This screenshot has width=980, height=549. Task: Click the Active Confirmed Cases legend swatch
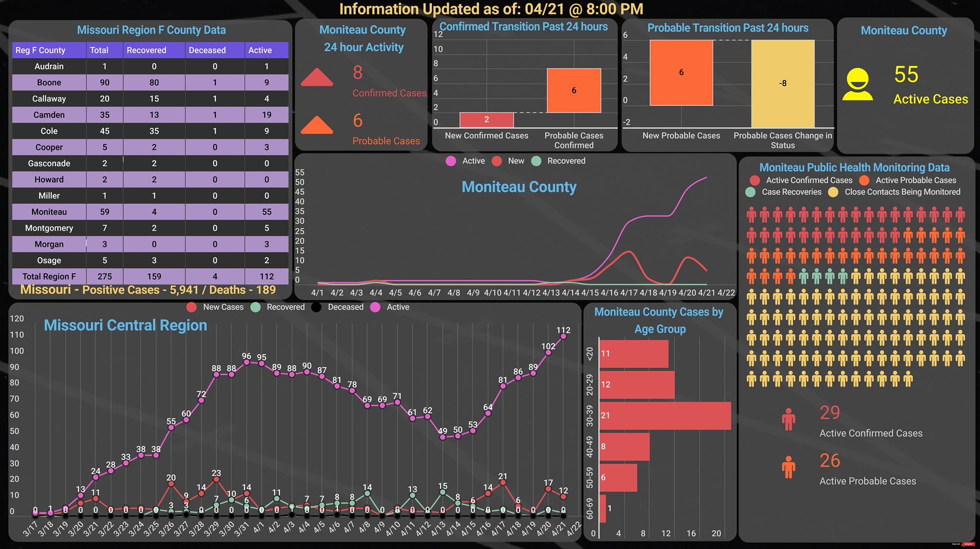755,180
